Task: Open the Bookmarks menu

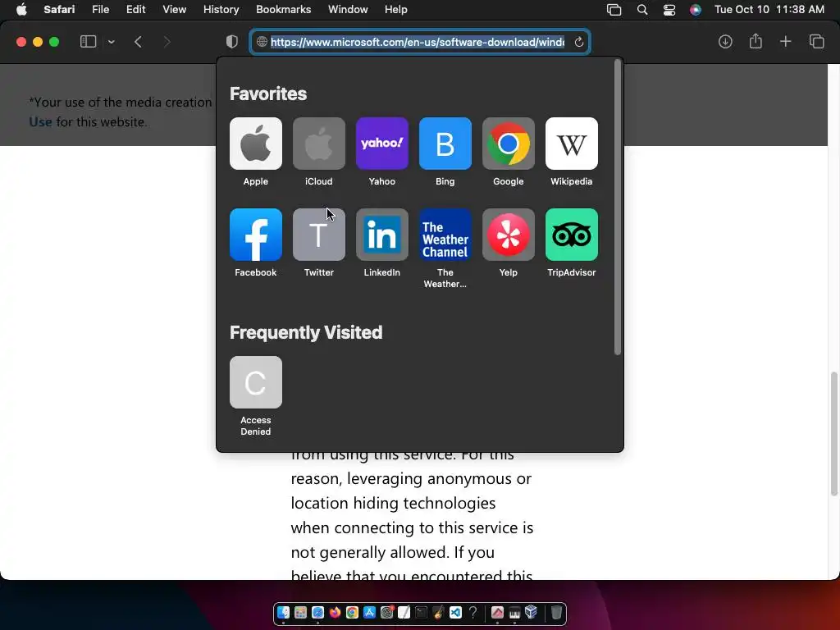Action: click(x=283, y=10)
